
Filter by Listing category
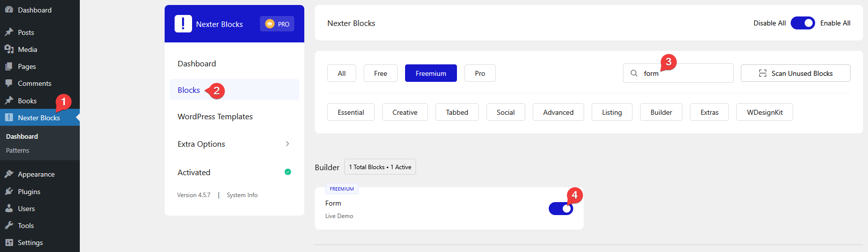tap(612, 112)
